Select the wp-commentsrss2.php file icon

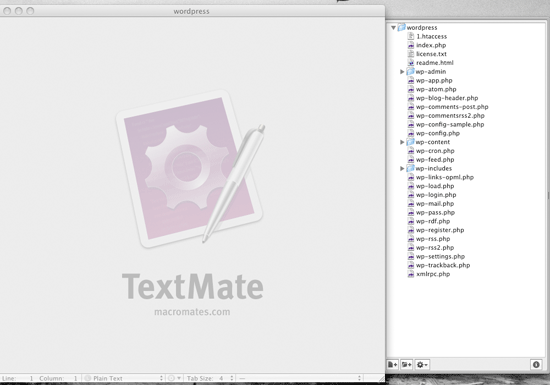(x=411, y=115)
